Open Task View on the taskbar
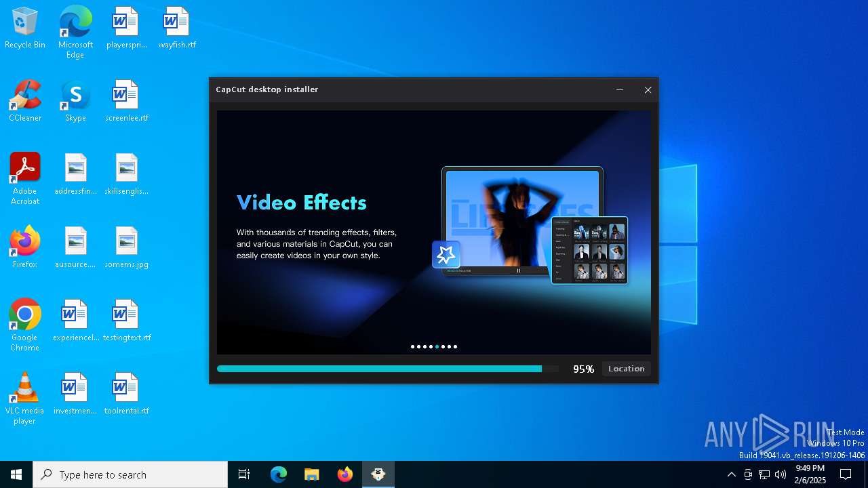The height and width of the screenshot is (488, 868). [244, 474]
